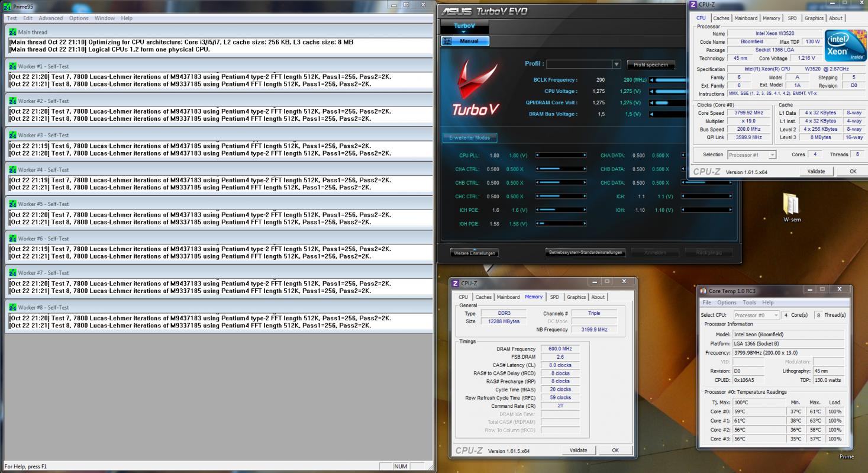Open Caches tab in CPU-Z Memory window
Screen dimensions: 868x473
coord(483,297)
